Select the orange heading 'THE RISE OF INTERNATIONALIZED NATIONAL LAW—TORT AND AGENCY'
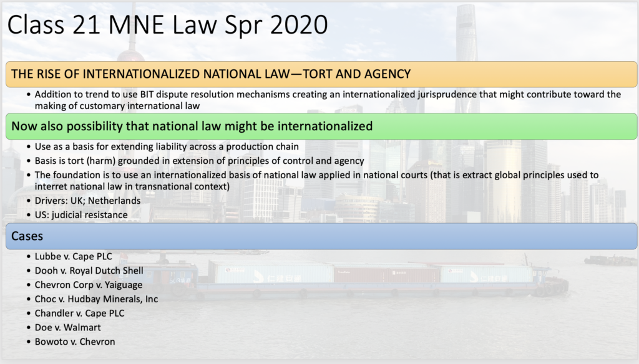This screenshot has width=639, height=364. click(x=321, y=74)
